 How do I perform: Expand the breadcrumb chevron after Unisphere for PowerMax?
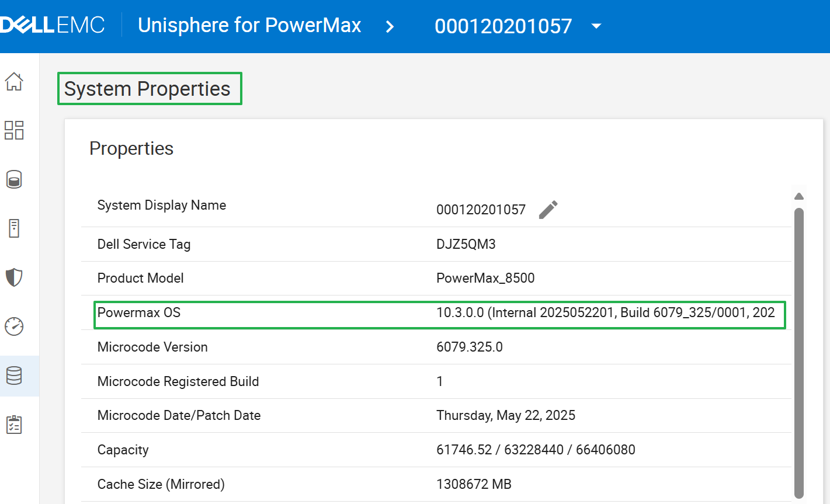pyautogui.click(x=390, y=26)
